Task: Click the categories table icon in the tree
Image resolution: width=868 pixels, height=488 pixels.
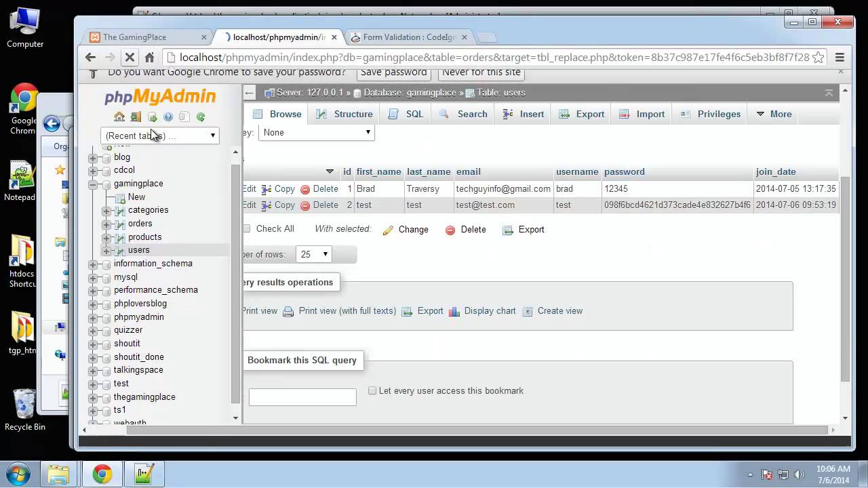Action: point(121,210)
